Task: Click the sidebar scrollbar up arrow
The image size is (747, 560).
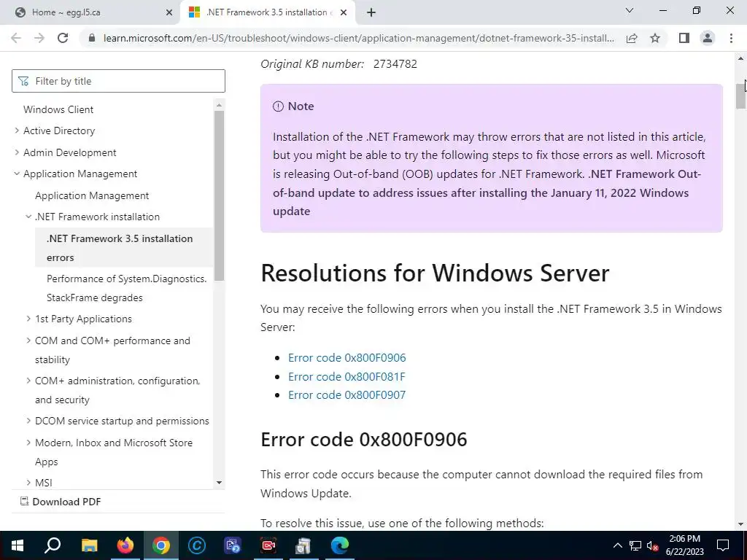Action: [x=219, y=105]
